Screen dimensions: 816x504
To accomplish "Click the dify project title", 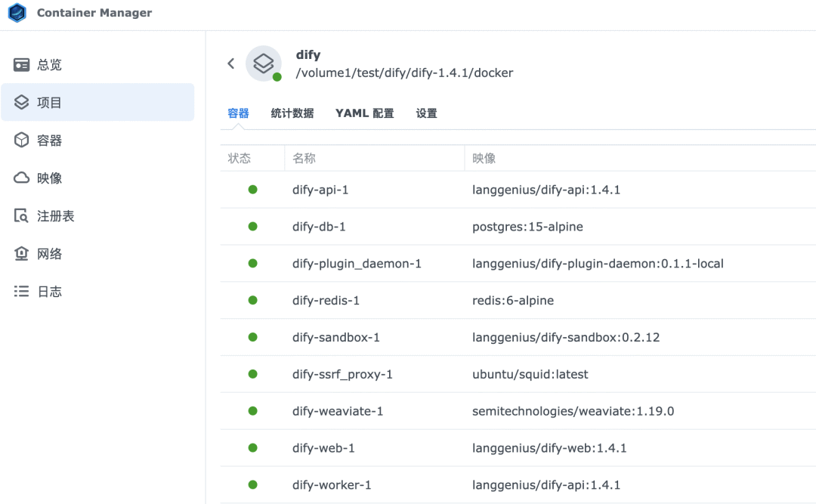I will point(308,54).
